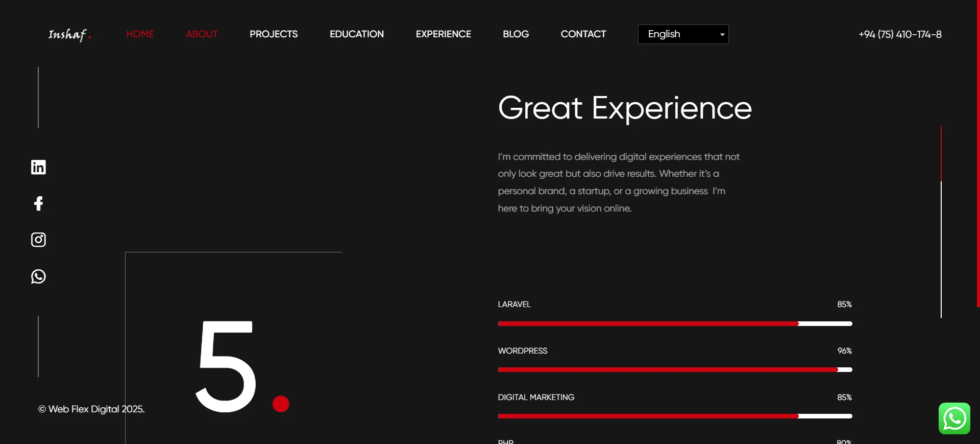Go to the Home menu item
This screenshot has width=980, height=444.
[x=140, y=34]
